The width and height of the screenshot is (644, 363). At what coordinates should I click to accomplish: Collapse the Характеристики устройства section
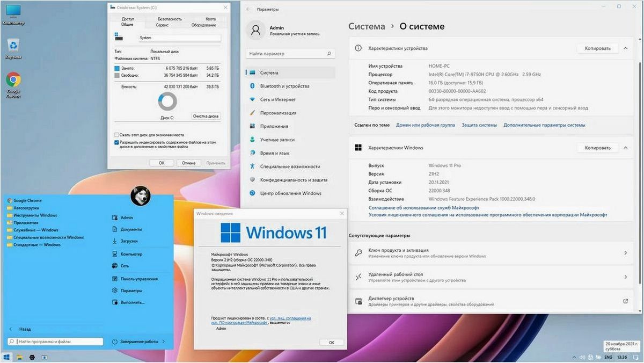[x=625, y=48]
